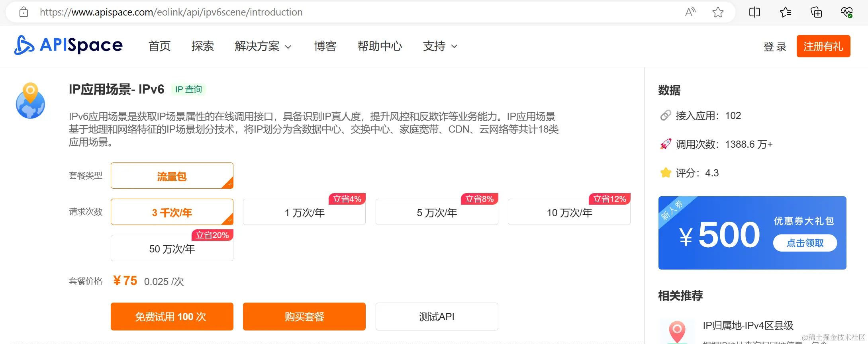The width and height of the screenshot is (868, 344).
Task: Click the ¥500 coupon banner
Action: click(x=752, y=233)
